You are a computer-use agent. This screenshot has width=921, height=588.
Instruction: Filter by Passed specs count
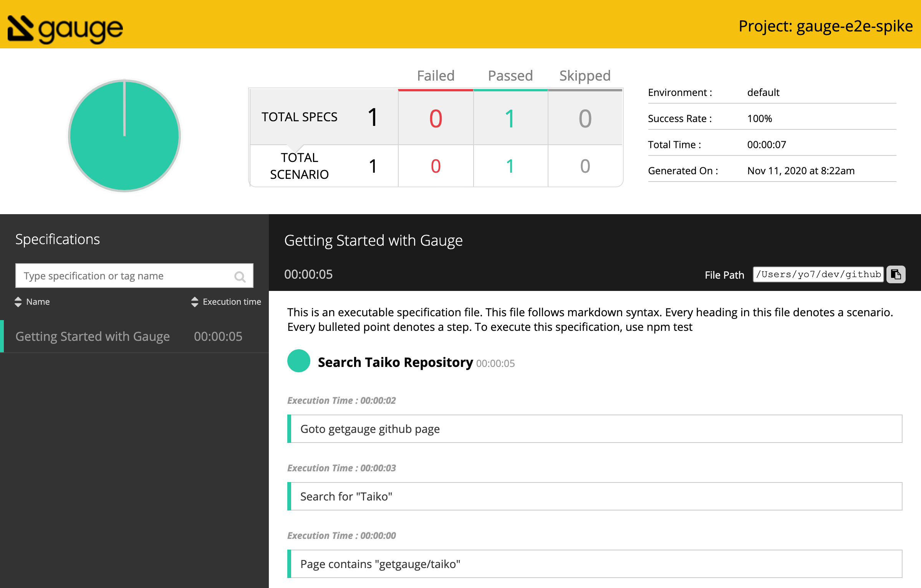pyautogui.click(x=510, y=118)
